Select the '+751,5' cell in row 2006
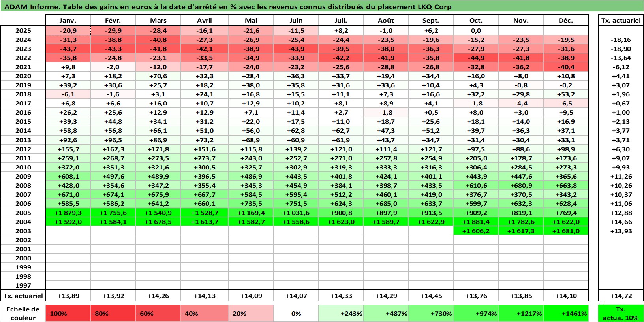The height and width of the screenshot is (322, 644). click(x=296, y=204)
